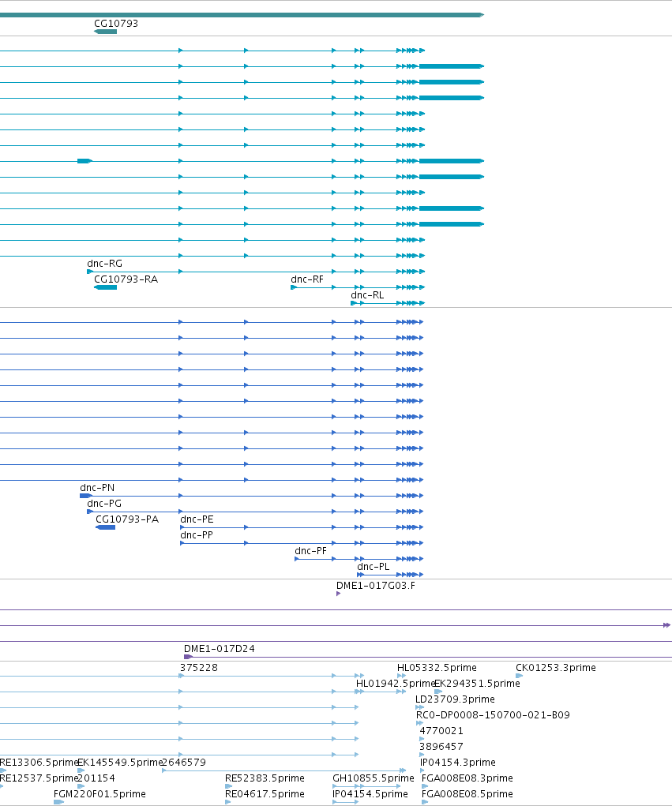672x806 pixels.
Task: Select the RC0-DP0008-150700-021-B09 label
Action: coord(493,715)
